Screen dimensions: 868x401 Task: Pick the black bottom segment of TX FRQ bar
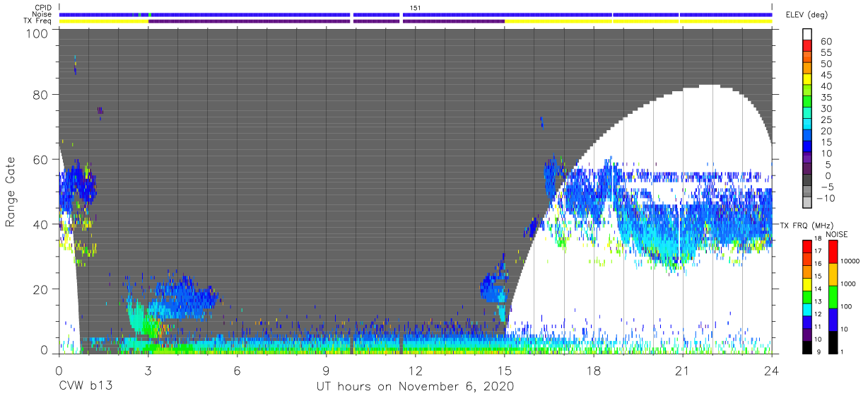coord(807,347)
